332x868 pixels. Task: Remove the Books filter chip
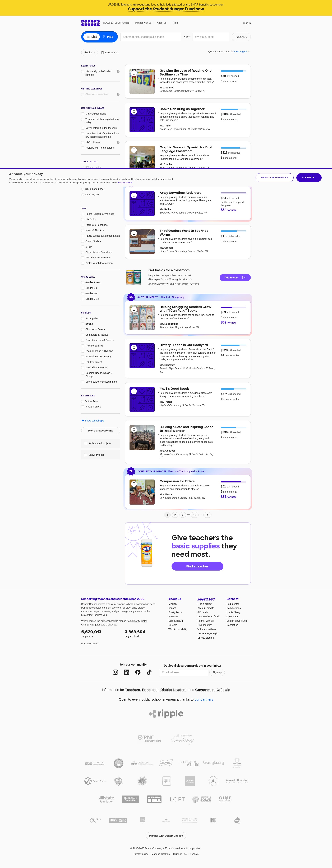pyautogui.click(x=94, y=53)
